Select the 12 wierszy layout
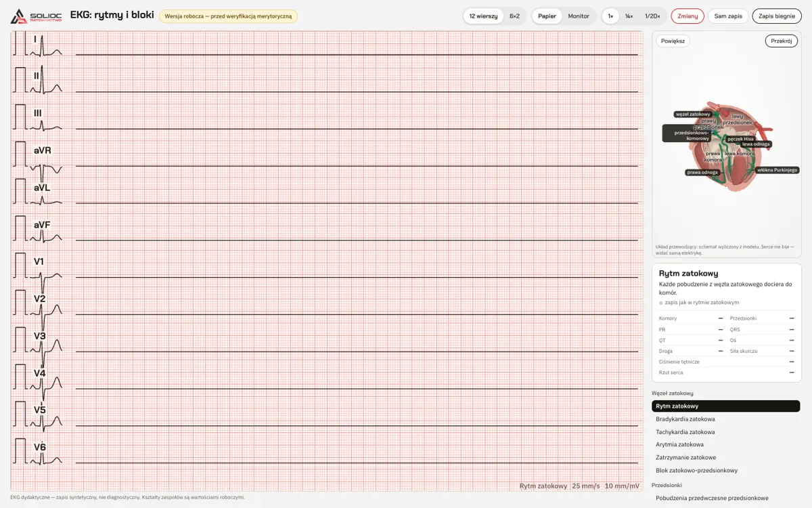This screenshot has height=508, width=812. [x=483, y=16]
